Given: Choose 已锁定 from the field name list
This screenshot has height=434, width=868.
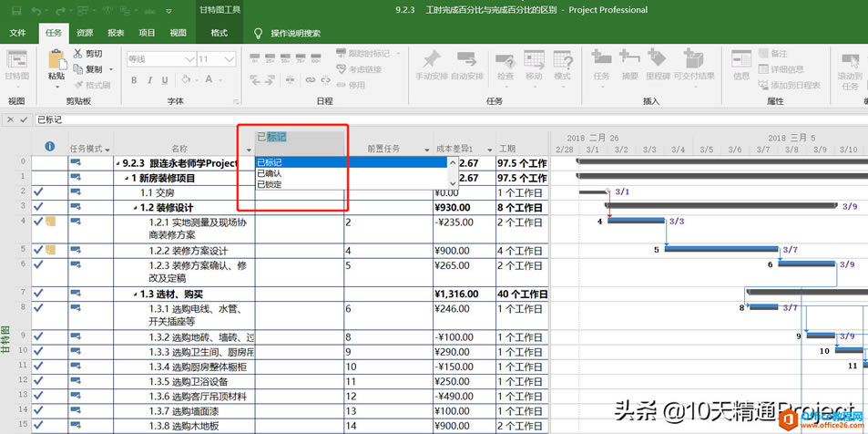Looking at the screenshot, I should tap(270, 184).
